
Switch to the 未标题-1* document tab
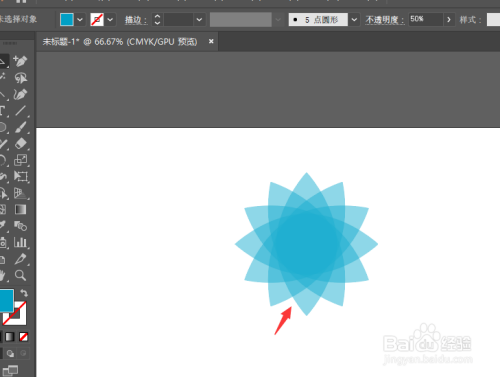click(120, 42)
